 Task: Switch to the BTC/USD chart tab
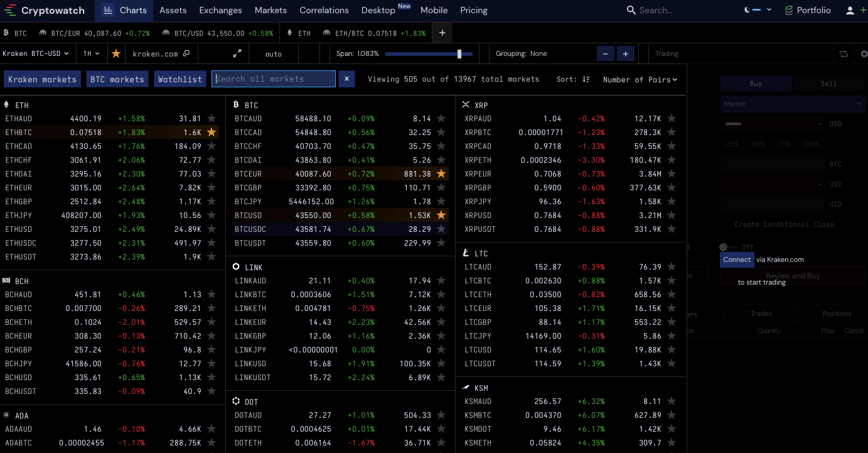(x=218, y=33)
